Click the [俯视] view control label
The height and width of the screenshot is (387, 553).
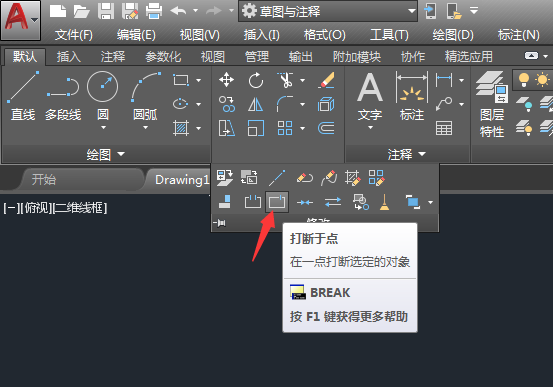36,208
